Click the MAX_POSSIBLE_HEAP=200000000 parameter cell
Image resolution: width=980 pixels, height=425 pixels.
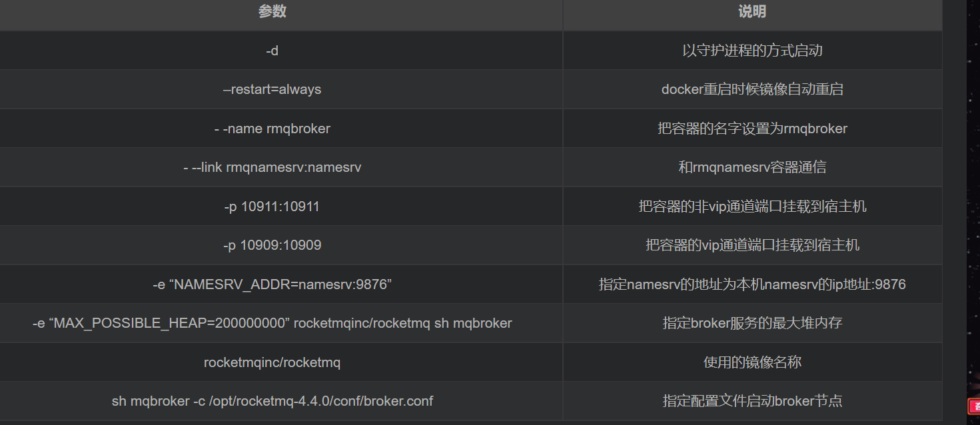[x=272, y=323]
